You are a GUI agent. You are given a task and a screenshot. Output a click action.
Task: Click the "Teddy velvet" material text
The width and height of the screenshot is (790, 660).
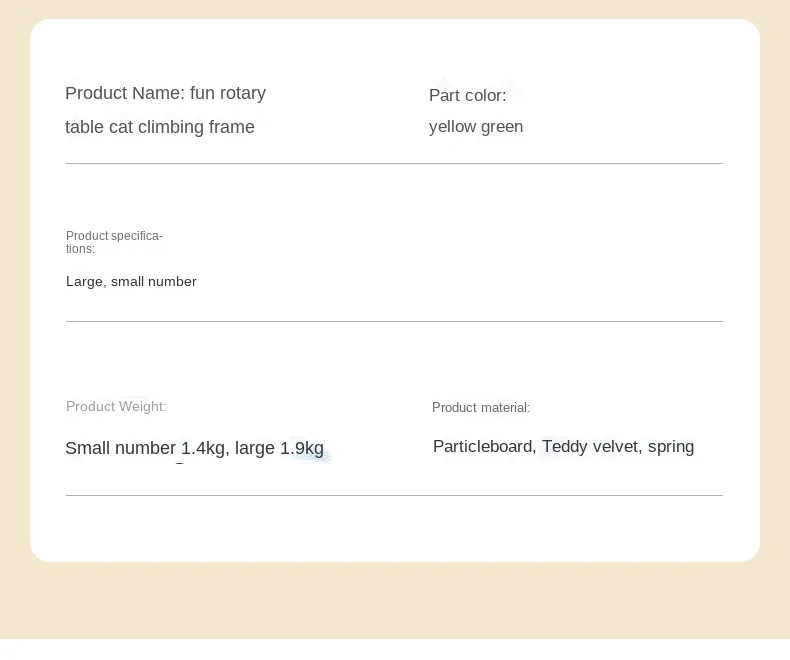pos(590,447)
